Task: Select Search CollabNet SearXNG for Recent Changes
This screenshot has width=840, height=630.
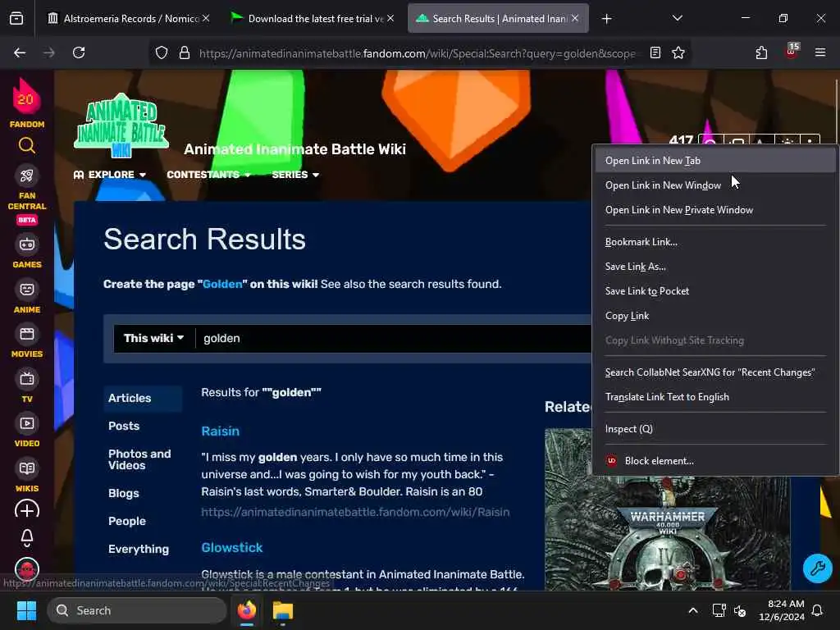Action: point(714,372)
